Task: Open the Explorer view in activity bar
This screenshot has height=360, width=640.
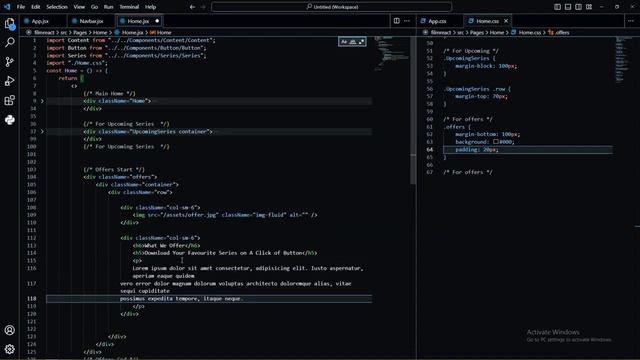Action: [10, 23]
